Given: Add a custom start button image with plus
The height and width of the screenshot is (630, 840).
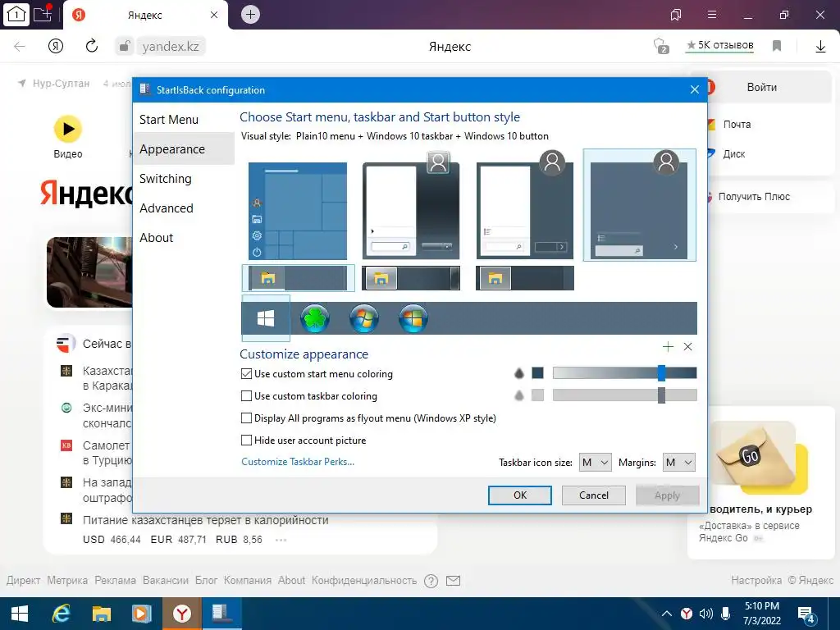Looking at the screenshot, I should (668, 347).
